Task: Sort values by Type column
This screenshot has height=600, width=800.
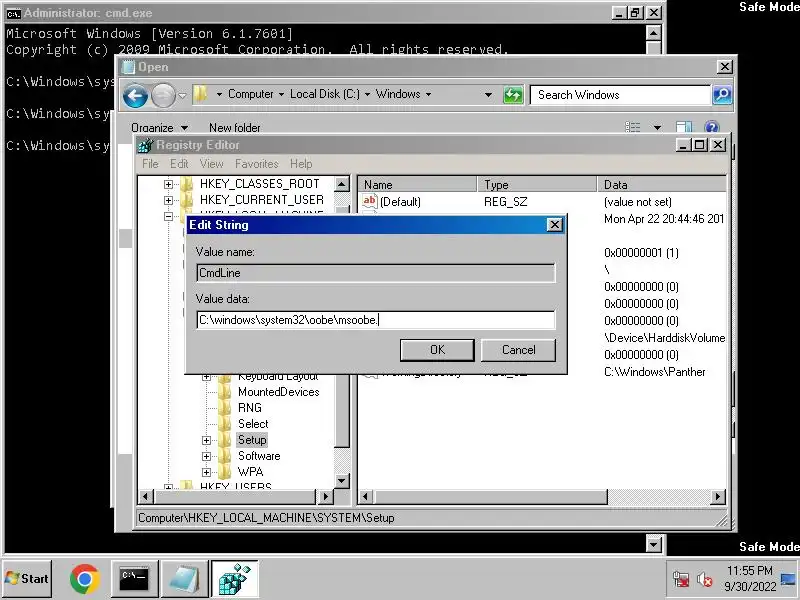Action: pos(537,185)
